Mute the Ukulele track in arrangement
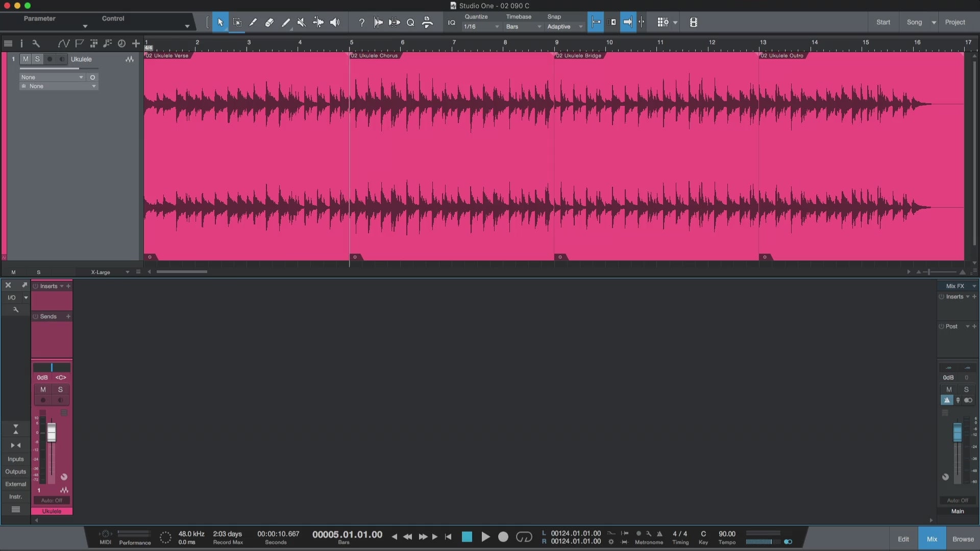The height and width of the screenshot is (551, 980). click(26, 59)
